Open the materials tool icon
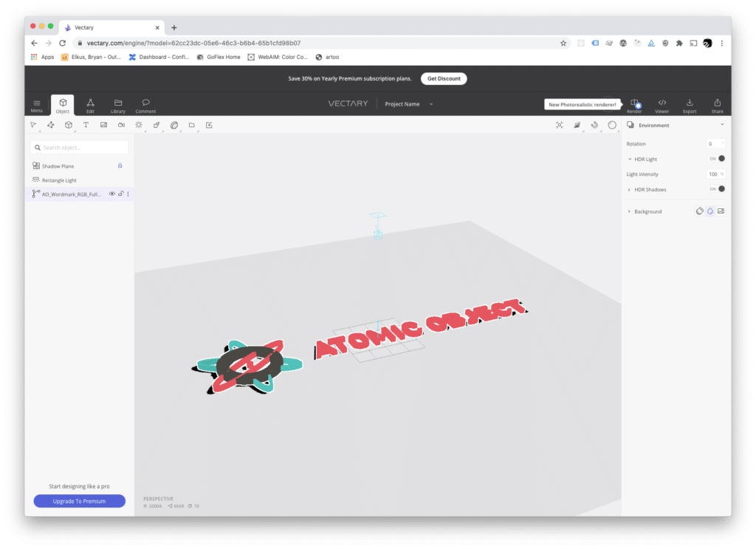This screenshot has height=549, width=756. point(174,125)
